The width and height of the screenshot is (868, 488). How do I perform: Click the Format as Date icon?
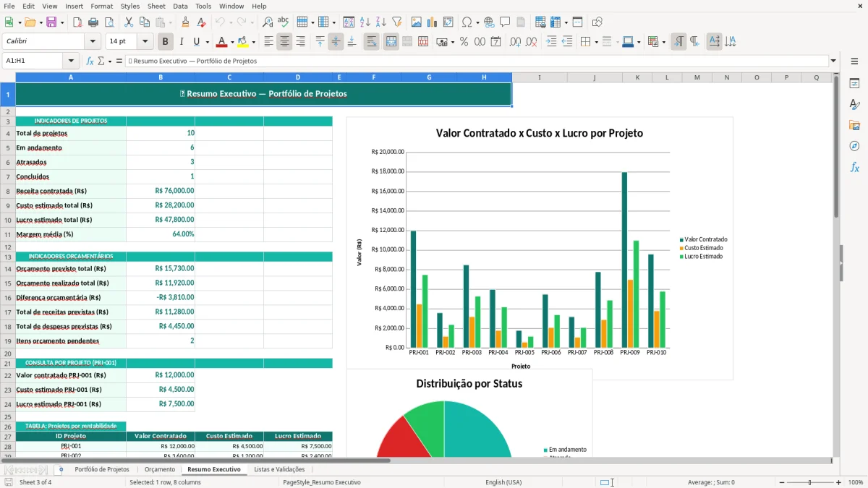(x=495, y=42)
